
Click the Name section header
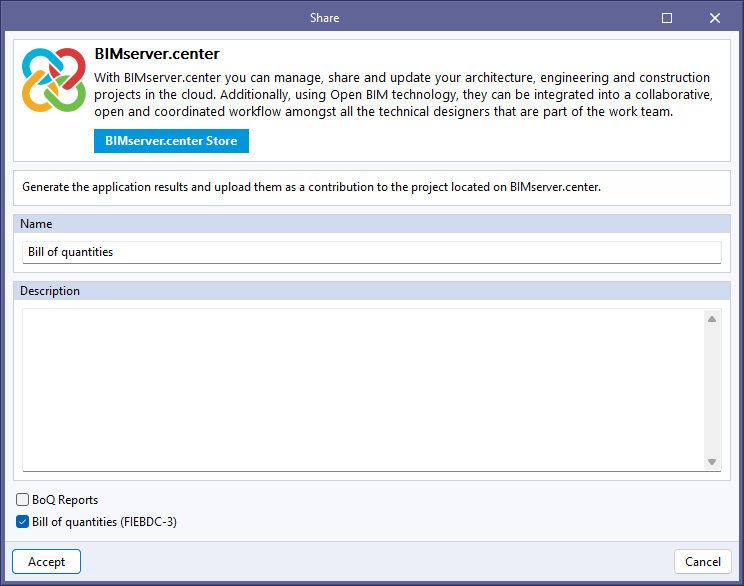tap(372, 223)
